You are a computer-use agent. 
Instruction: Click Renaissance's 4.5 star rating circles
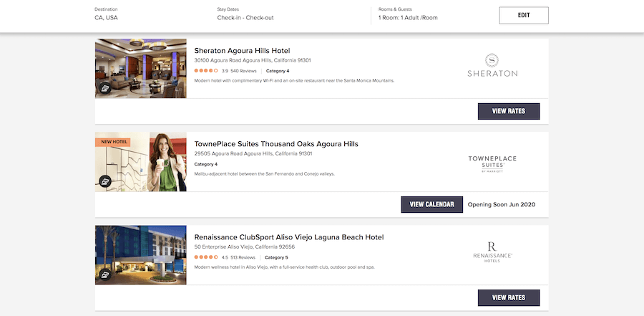click(206, 257)
